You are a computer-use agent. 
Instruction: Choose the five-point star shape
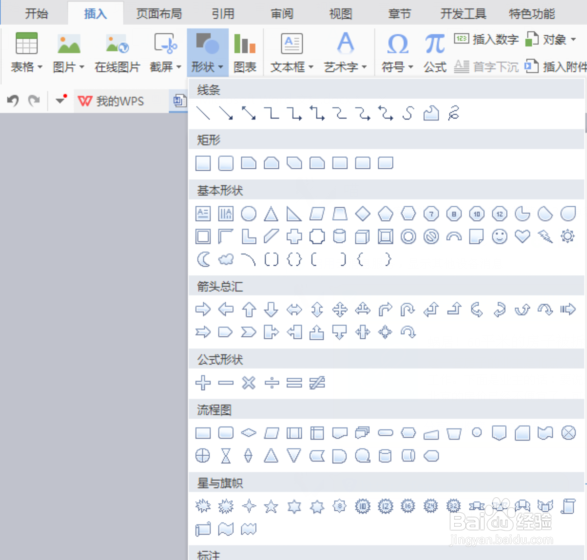point(271,506)
